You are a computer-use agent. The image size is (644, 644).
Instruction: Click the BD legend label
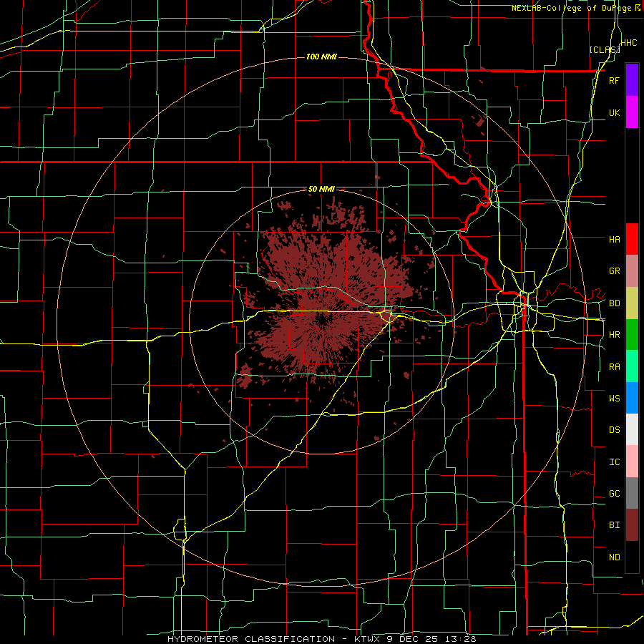point(615,303)
